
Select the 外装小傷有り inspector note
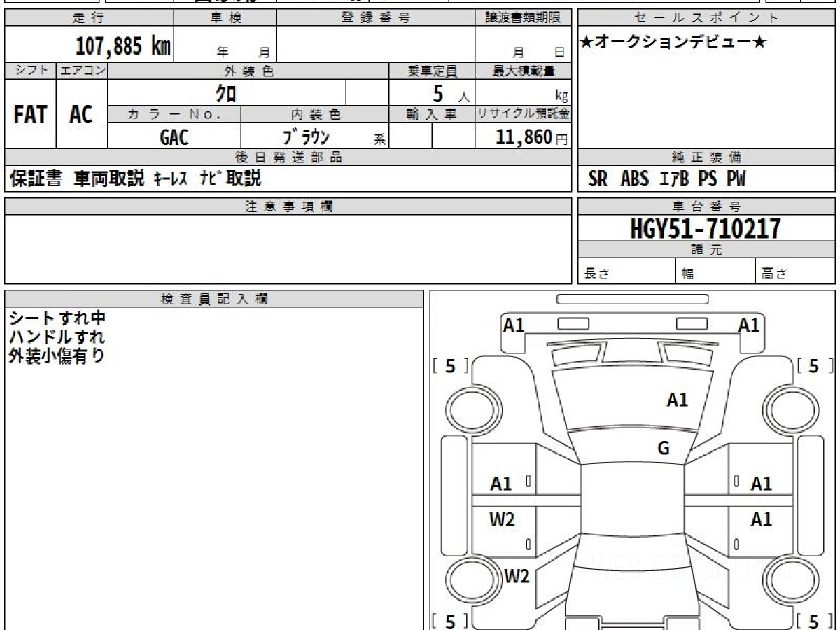pyautogui.click(x=57, y=356)
